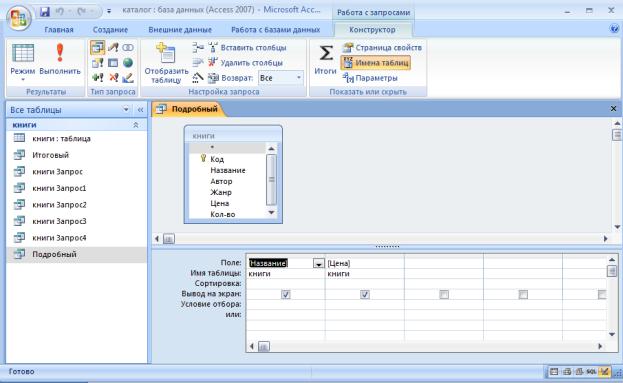Open the Все таблицы navigation dropdown

coord(126,109)
